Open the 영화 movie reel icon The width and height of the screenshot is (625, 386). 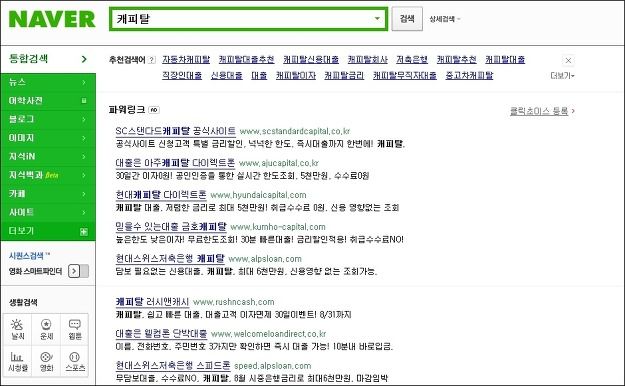point(46,362)
